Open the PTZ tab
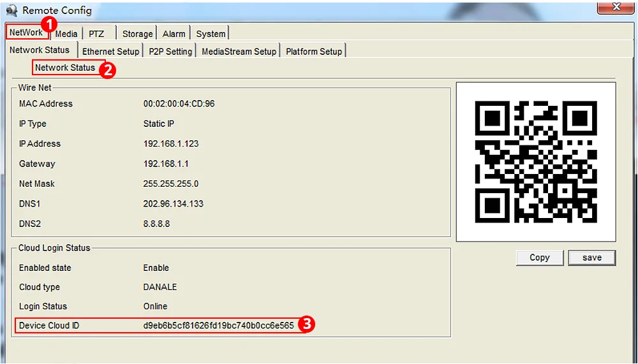Image resolution: width=638 pixels, height=364 pixels. [x=97, y=34]
